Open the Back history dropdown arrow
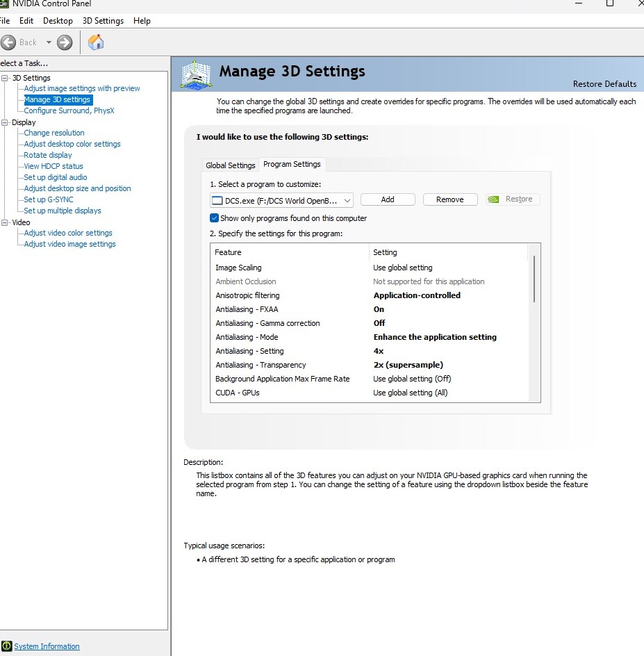 click(x=49, y=42)
